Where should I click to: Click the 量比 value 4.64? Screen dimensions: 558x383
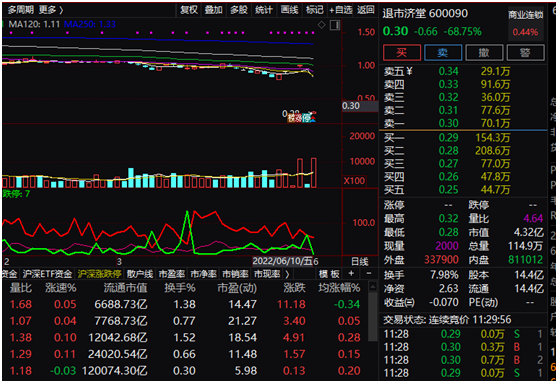(x=533, y=218)
